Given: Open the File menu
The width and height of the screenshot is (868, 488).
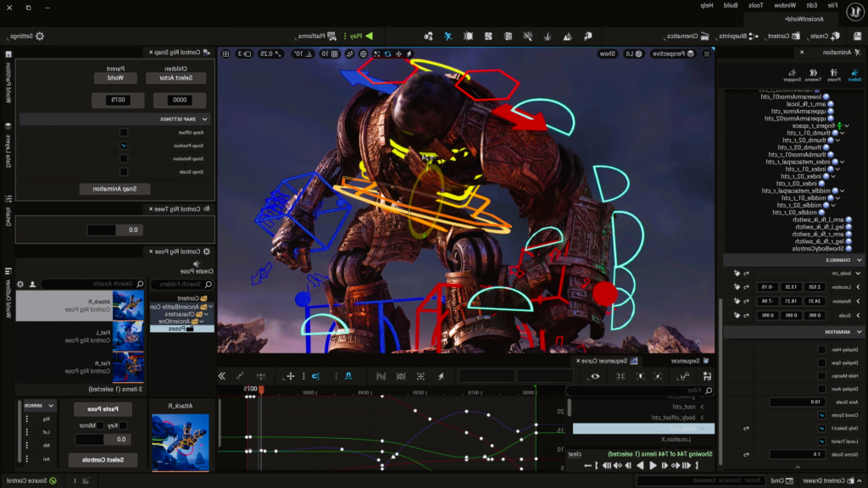Looking at the screenshot, I should 832,6.
